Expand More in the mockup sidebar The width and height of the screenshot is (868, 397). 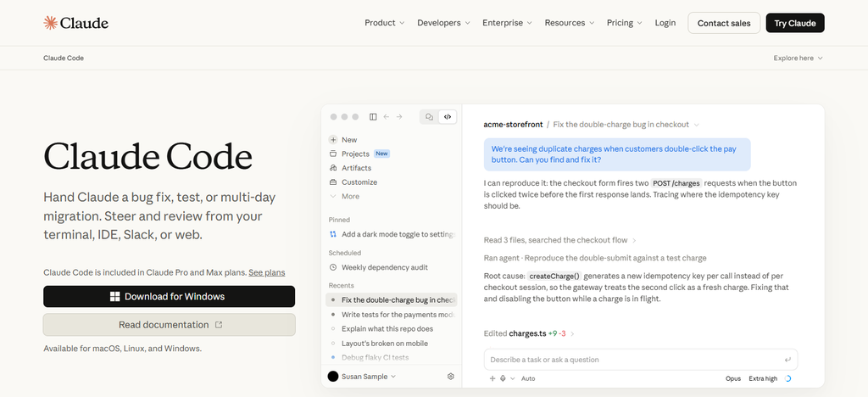pyautogui.click(x=344, y=196)
